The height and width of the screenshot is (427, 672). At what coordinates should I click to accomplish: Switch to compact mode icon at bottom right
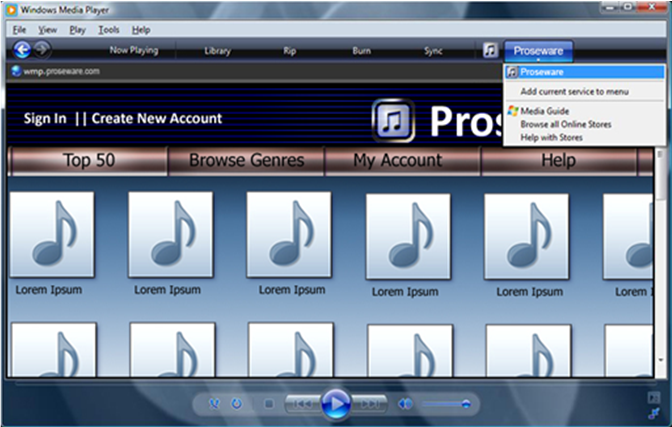pos(654,413)
